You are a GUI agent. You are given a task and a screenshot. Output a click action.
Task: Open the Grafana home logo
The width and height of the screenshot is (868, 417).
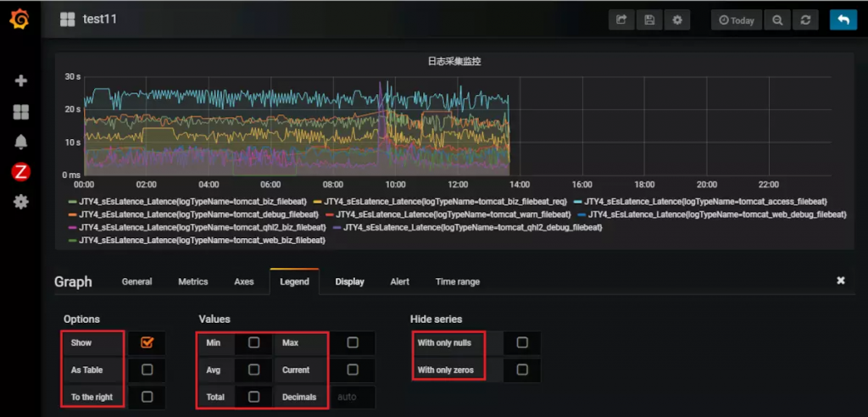(x=20, y=19)
